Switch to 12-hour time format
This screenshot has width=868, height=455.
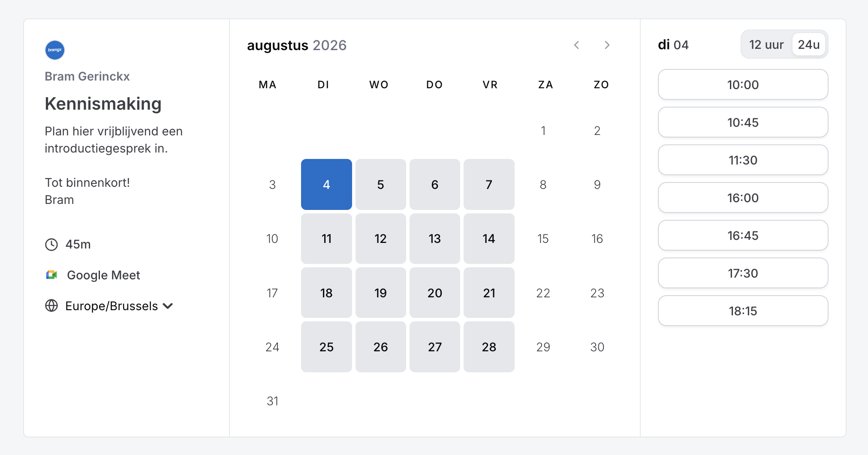pyautogui.click(x=766, y=44)
